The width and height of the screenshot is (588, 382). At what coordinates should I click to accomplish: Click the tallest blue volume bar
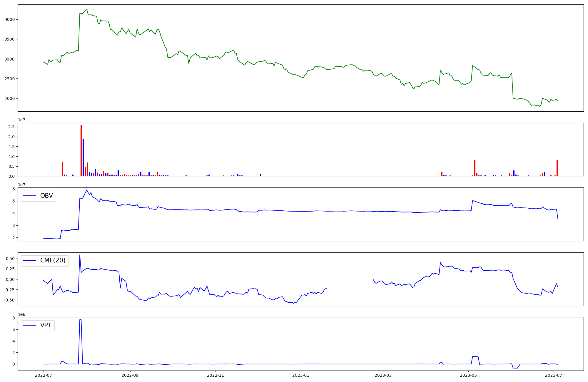point(83,158)
